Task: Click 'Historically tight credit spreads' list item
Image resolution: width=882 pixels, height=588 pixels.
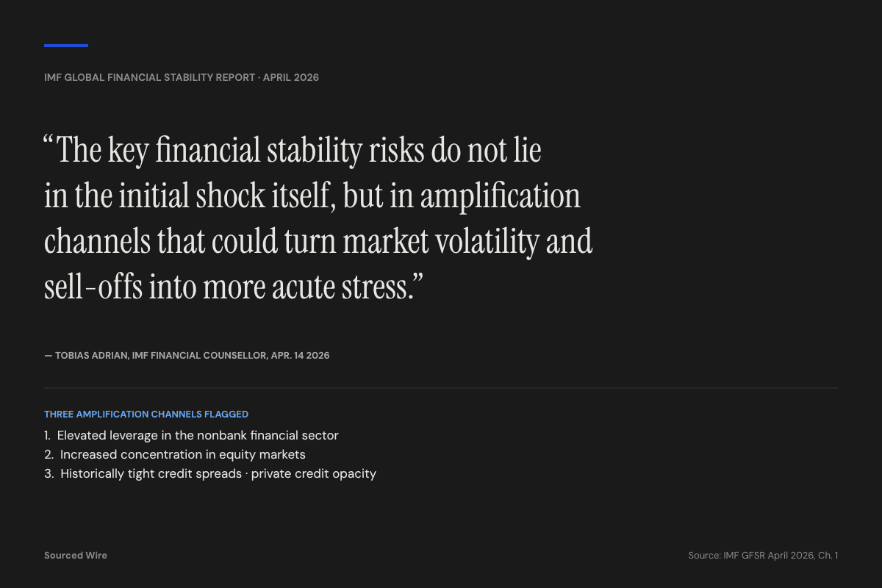Action: tap(151, 473)
